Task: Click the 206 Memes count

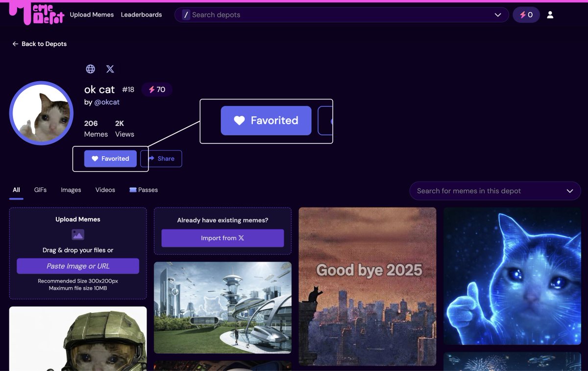Action: pos(96,129)
